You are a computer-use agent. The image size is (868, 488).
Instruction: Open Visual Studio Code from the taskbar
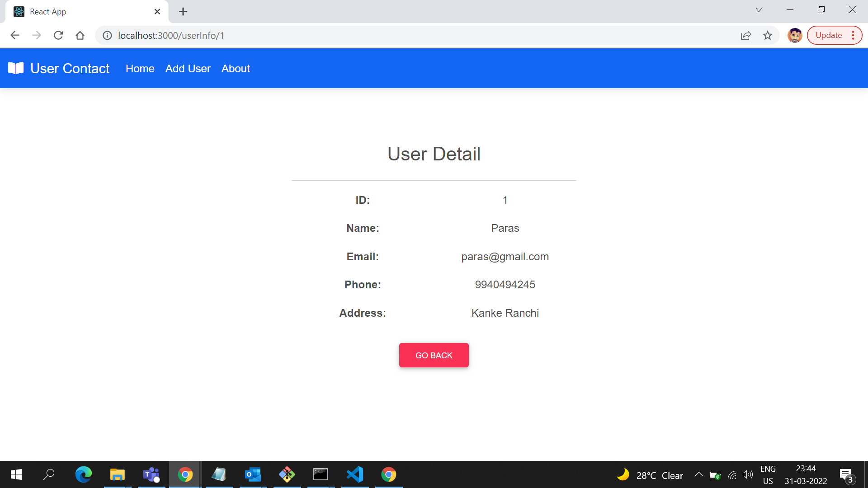(355, 474)
